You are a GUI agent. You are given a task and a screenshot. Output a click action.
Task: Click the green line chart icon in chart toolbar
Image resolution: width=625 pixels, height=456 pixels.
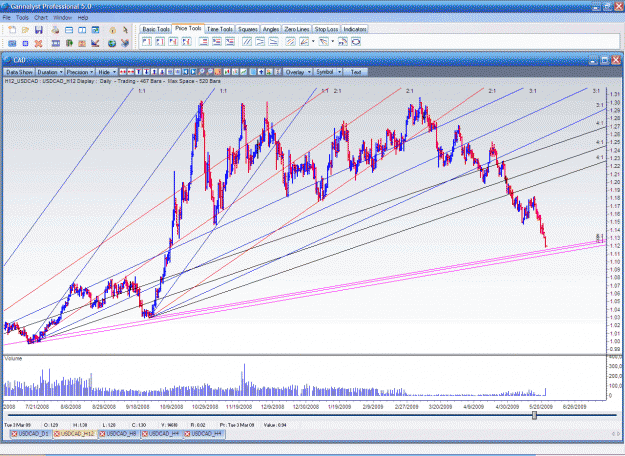click(x=244, y=72)
